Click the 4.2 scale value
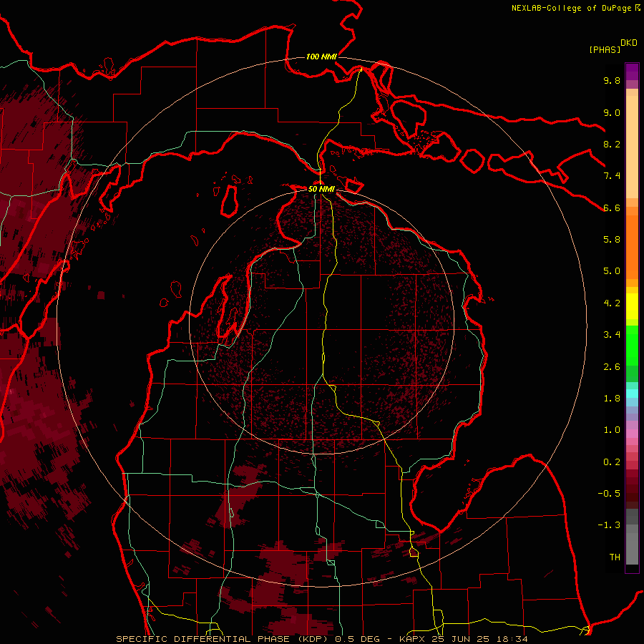 [x=612, y=303]
